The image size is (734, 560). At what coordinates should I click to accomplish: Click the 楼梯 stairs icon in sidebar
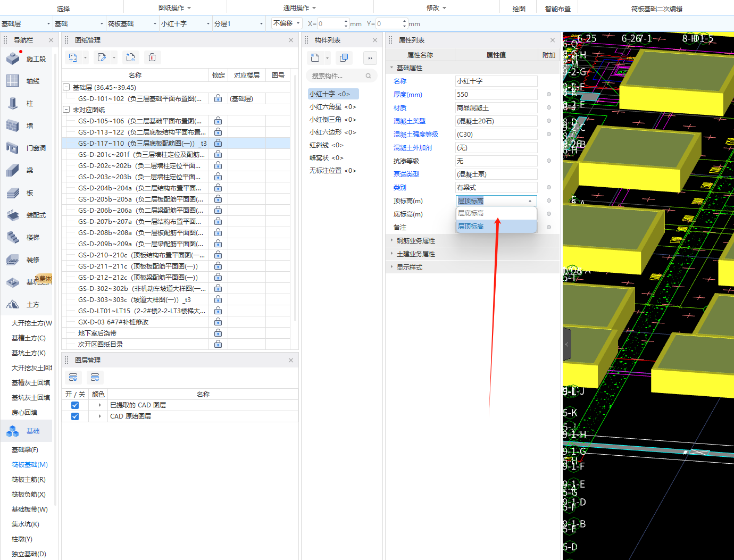pos(13,238)
